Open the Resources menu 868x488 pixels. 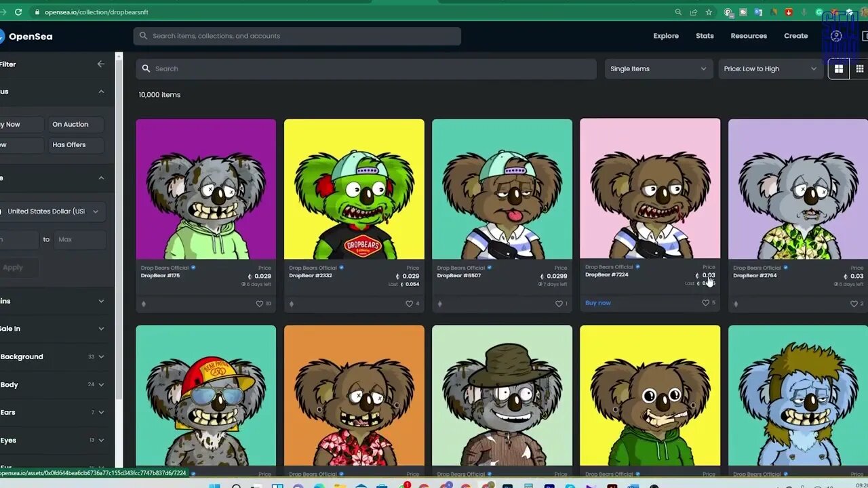749,36
